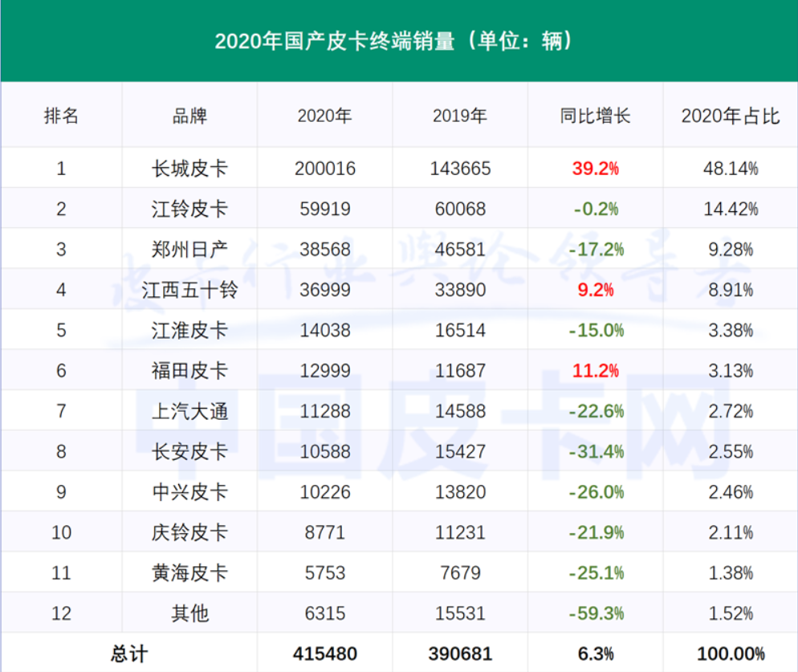Viewport: 798px width, 672px height.
Task: Select growth figure -17.2%
Action: pyautogui.click(x=596, y=250)
